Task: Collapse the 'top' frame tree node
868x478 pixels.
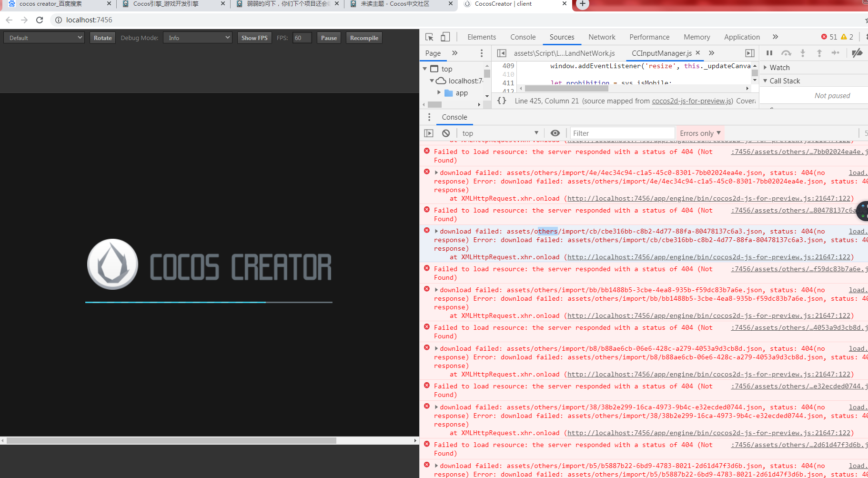Action: click(425, 69)
